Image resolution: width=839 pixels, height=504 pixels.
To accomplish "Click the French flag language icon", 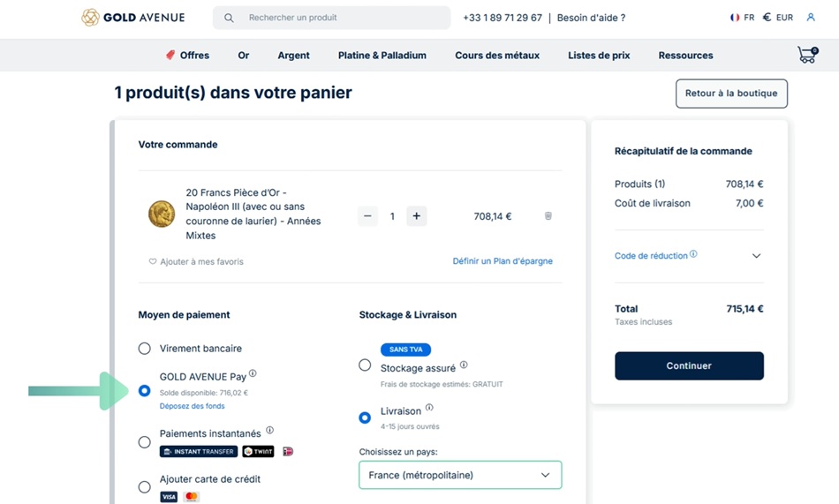I will pyautogui.click(x=735, y=18).
